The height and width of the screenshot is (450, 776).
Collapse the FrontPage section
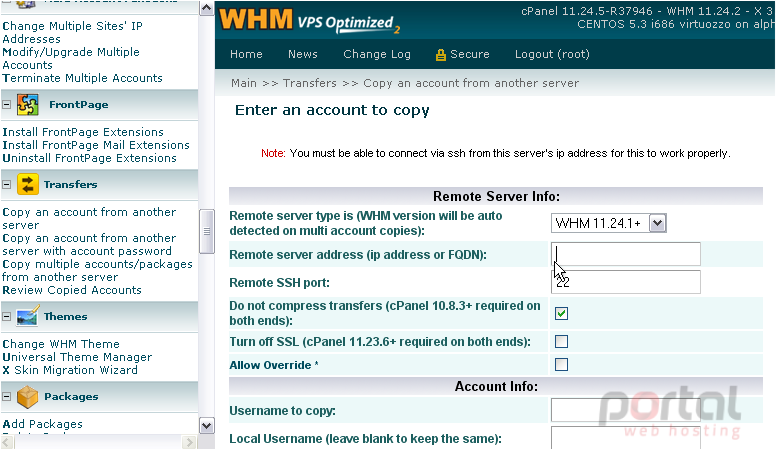(7, 105)
